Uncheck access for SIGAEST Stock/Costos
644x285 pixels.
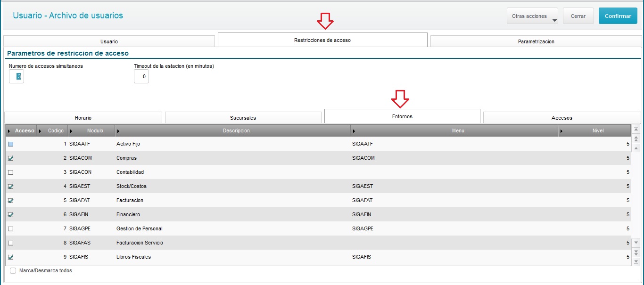point(11,187)
